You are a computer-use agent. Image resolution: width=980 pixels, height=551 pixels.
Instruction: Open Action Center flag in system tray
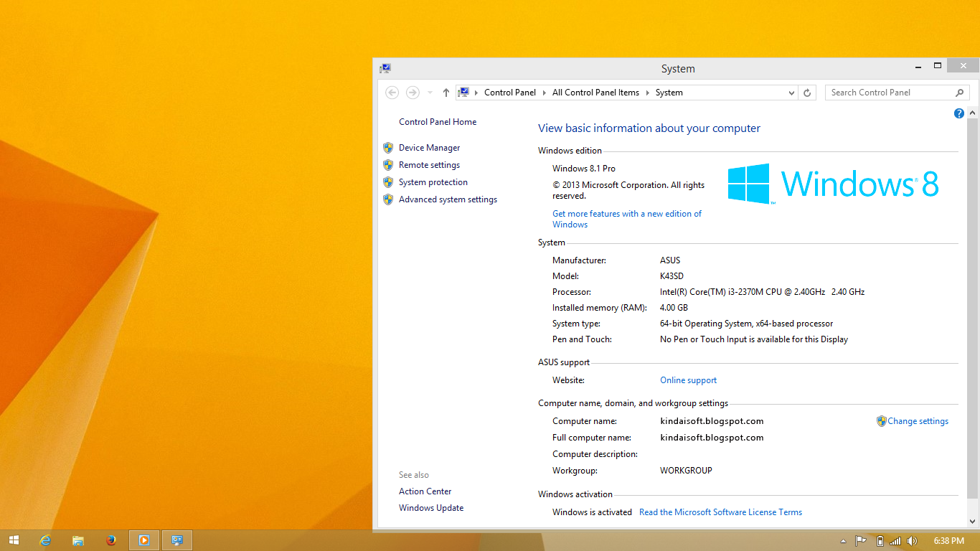(x=861, y=541)
